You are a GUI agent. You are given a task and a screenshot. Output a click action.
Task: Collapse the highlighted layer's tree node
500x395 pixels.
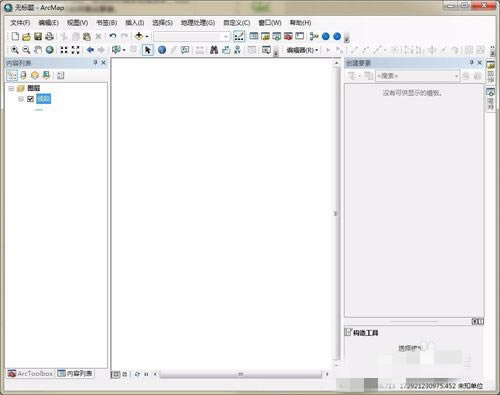pyautogui.click(x=21, y=99)
